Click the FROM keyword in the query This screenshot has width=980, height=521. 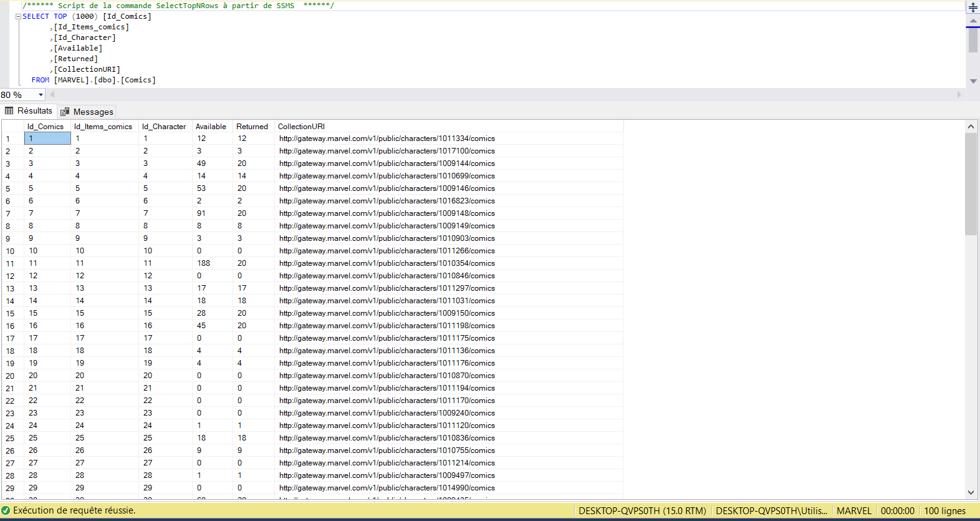pos(41,80)
